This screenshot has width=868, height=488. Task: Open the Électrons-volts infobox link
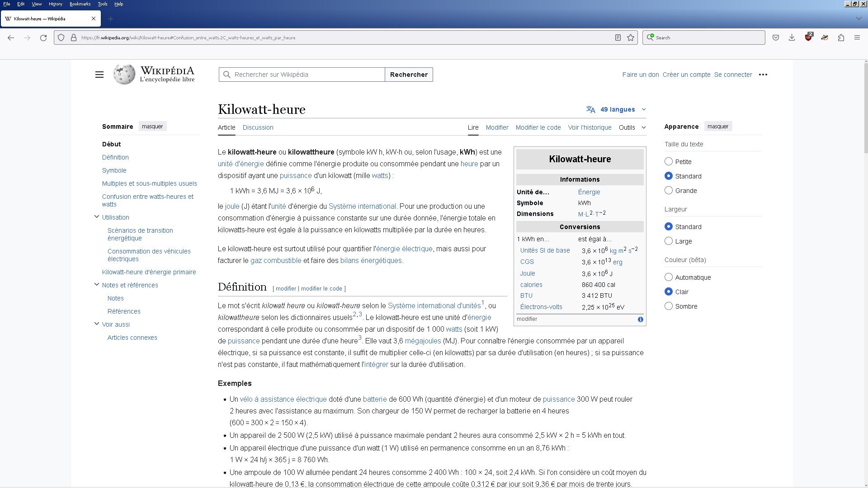pyautogui.click(x=541, y=307)
